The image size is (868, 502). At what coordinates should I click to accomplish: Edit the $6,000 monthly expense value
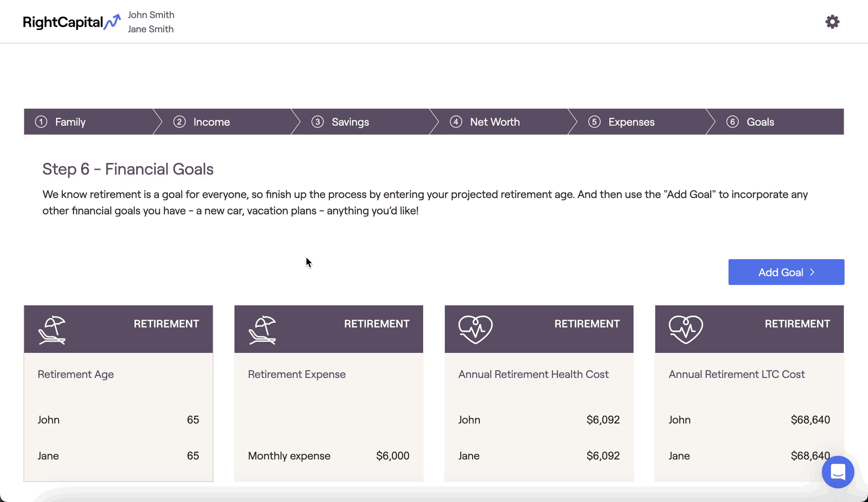click(392, 456)
